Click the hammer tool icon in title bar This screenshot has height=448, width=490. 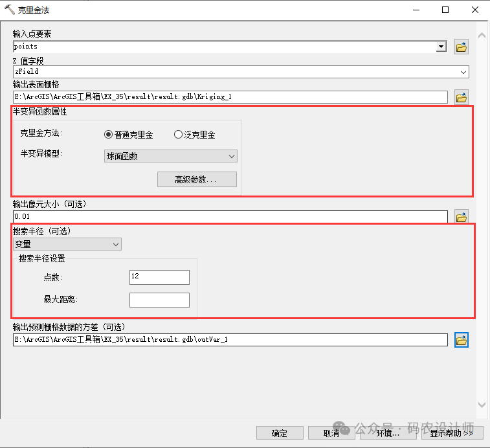coord(9,10)
